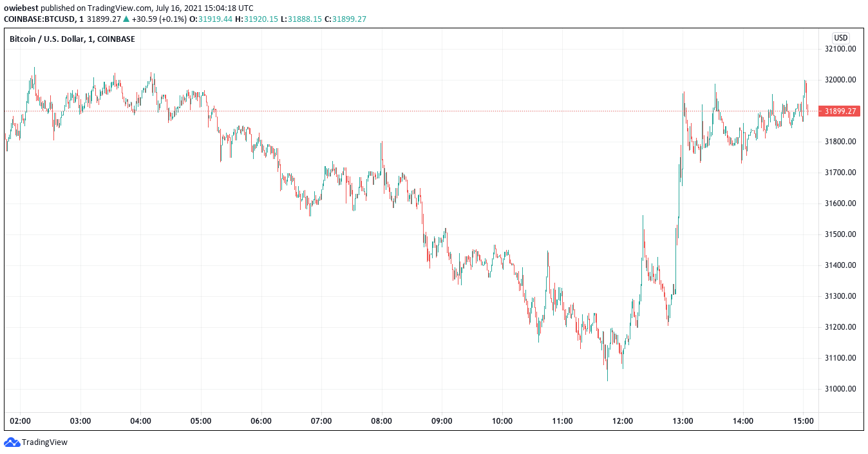Click the COINBASE:BTCUSD symbol text in header
868x454 pixels.
coord(39,19)
